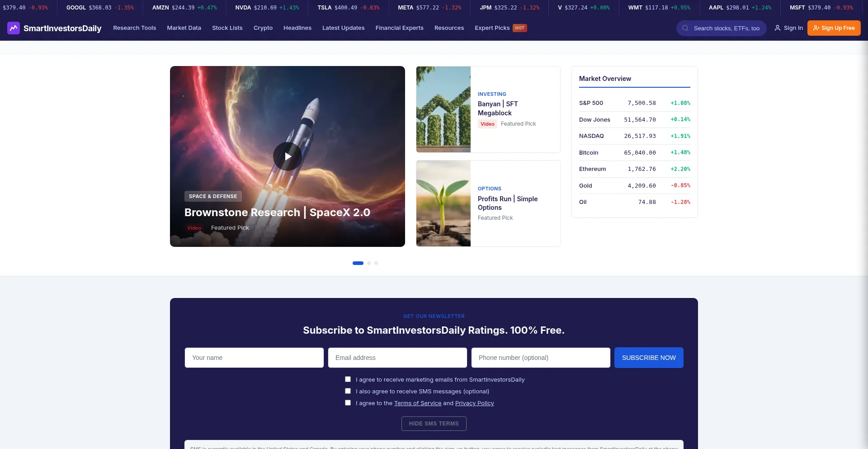Viewport: 868px width, 449px height.
Task: Click the Brownstone Research SpaceX 2.0 headline
Action: coord(277,213)
